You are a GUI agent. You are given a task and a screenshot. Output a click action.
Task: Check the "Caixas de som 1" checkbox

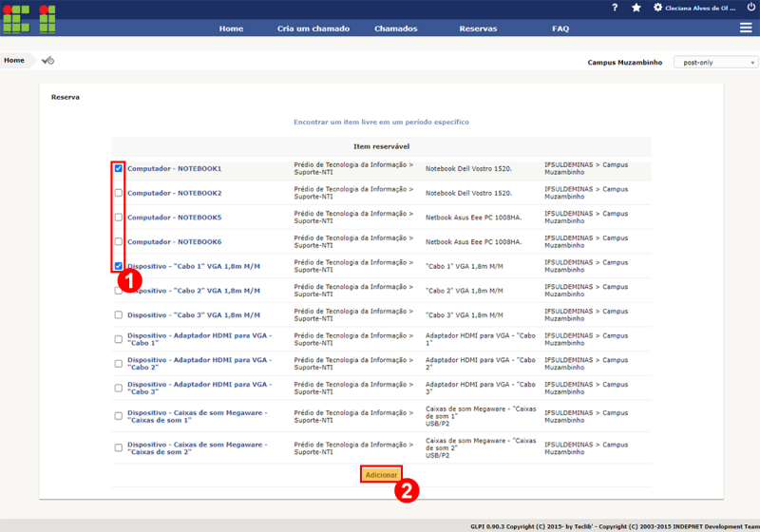pos(118,416)
